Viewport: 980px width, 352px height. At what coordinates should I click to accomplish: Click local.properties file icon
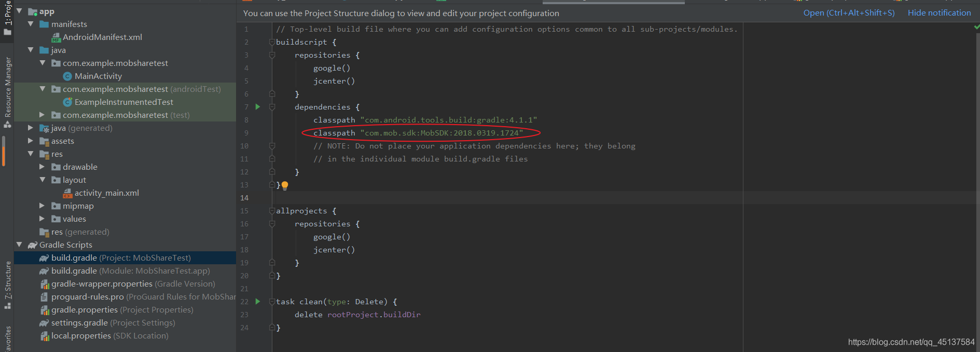point(45,336)
